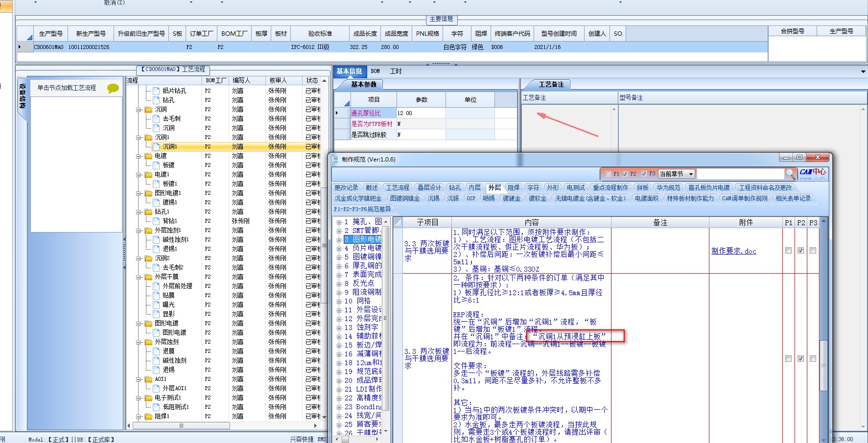The image size is (868, 443).
Task: Uncheck P2 box for second 3.3 row
Action: [800, 358]
